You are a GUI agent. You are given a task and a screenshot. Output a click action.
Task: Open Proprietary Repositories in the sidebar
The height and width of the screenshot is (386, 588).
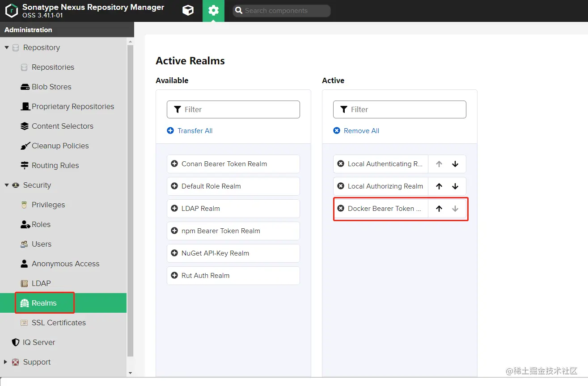click(x=72, y=106)
